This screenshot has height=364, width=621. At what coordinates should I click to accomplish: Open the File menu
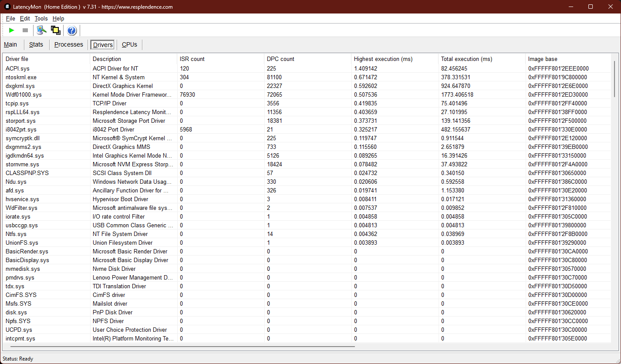(10, 19)
